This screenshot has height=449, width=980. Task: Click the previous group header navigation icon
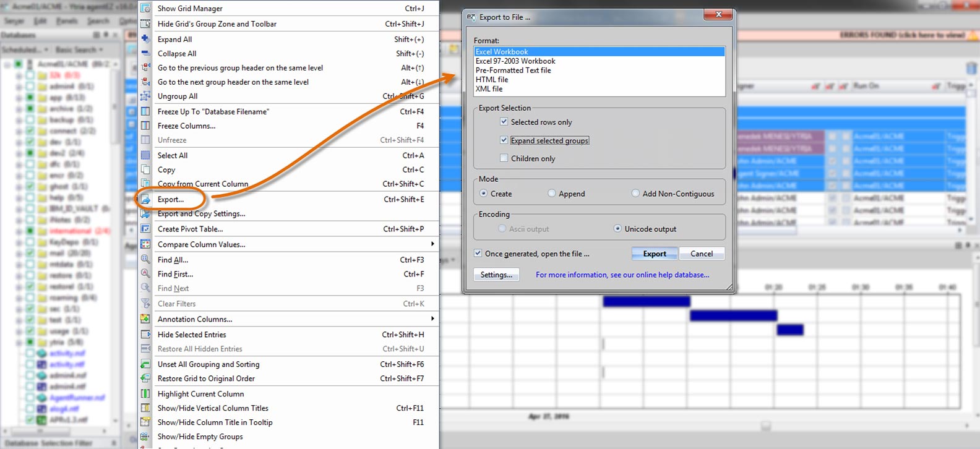[145, 67]
